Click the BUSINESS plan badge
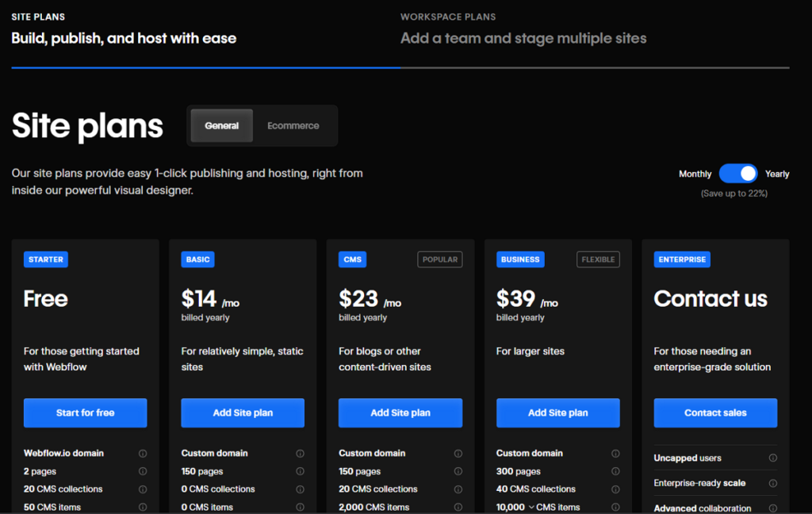812x514 pixels. (520, 259)
